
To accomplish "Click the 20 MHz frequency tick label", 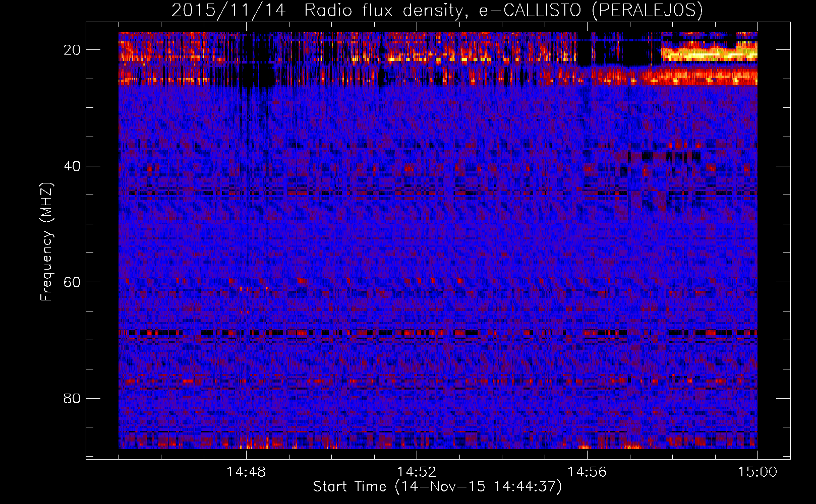I will (x=72, y=50).
